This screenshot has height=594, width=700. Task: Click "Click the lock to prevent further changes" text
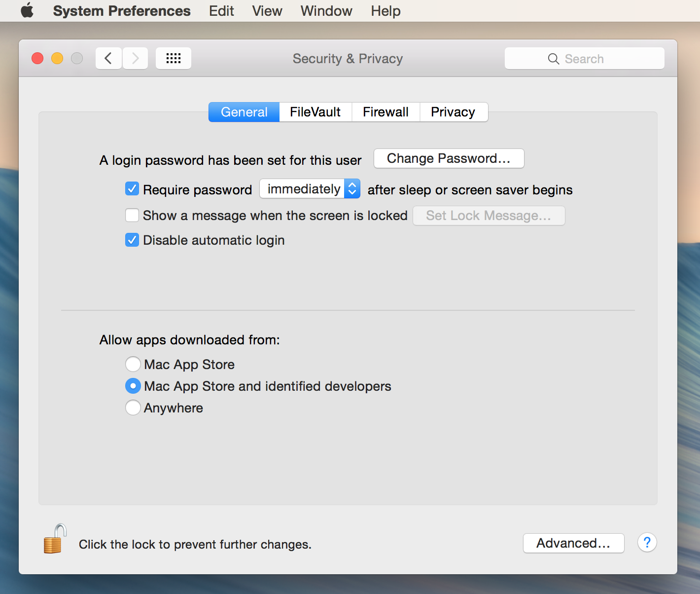(x=195, y=544)
